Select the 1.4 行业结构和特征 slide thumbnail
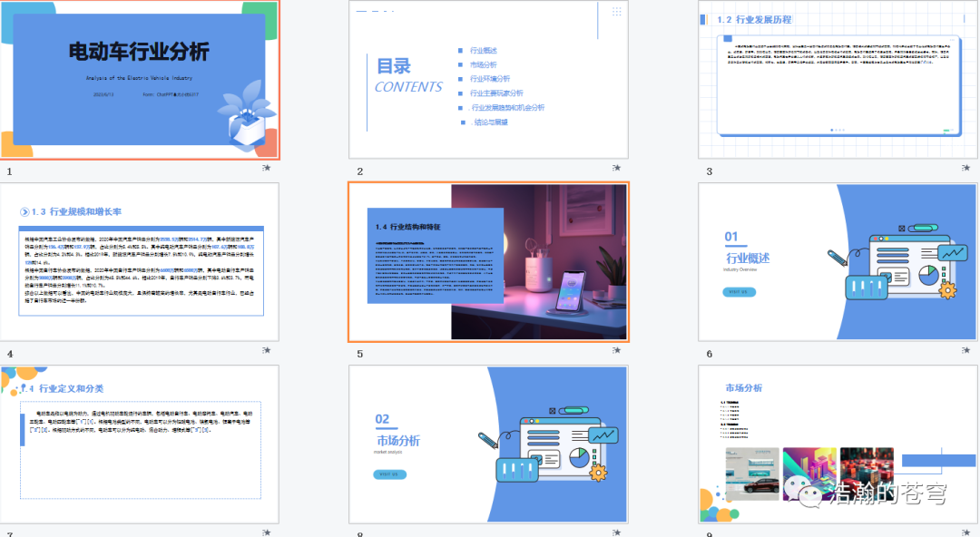This screenshot has width=980, height=537. [x=488, y=262]
